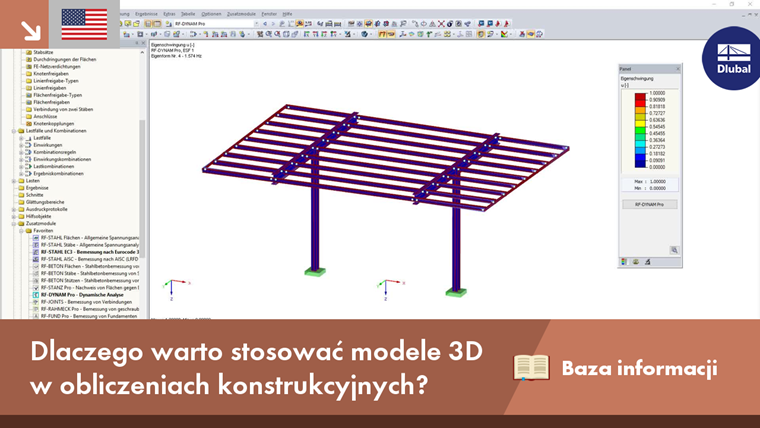Image resolution: width=760 pixels, height=428 pixels.
Task: Click the magnifier icon in the Panel
Action: tap(674, 250)
